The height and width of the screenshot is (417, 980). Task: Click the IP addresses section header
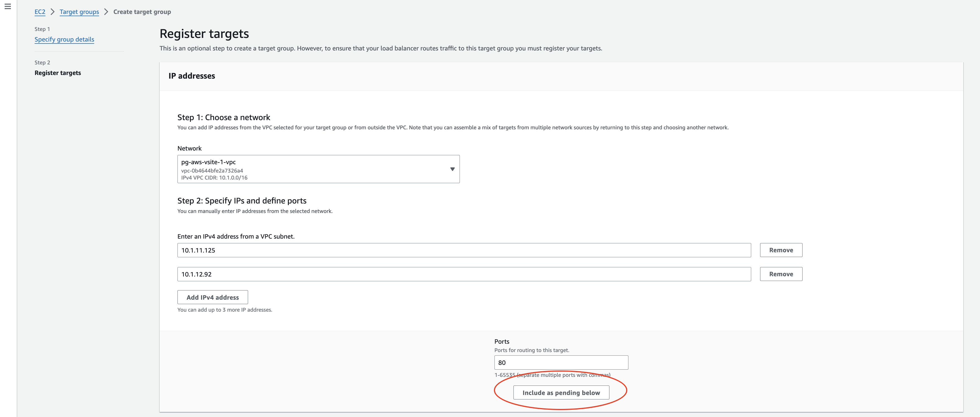[x=191, y=76]
